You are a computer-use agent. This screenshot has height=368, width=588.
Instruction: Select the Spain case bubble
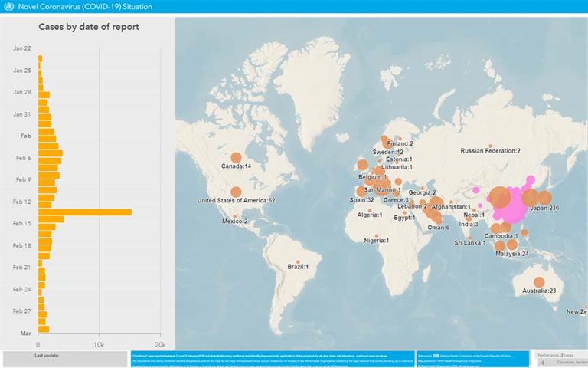click(x=361, y=192)
